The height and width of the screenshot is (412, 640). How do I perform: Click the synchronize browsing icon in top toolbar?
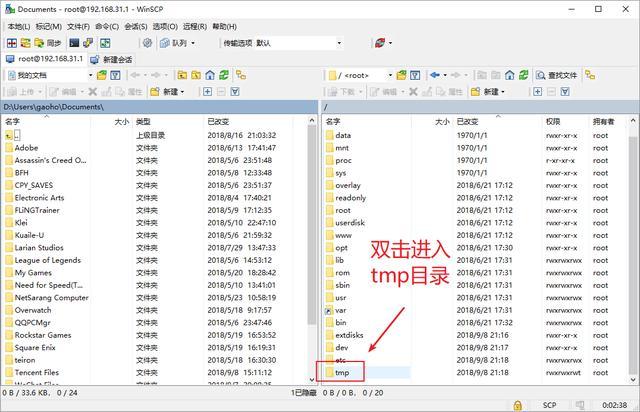[25, 43]
